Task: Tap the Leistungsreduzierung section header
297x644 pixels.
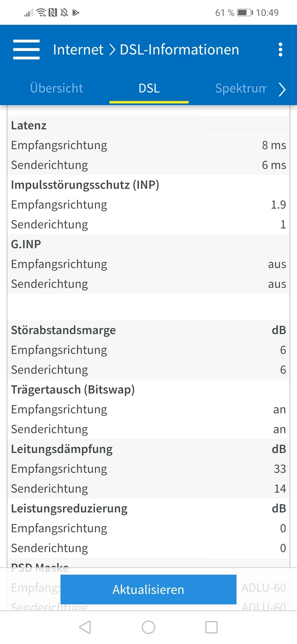Action: click(69, 509)
